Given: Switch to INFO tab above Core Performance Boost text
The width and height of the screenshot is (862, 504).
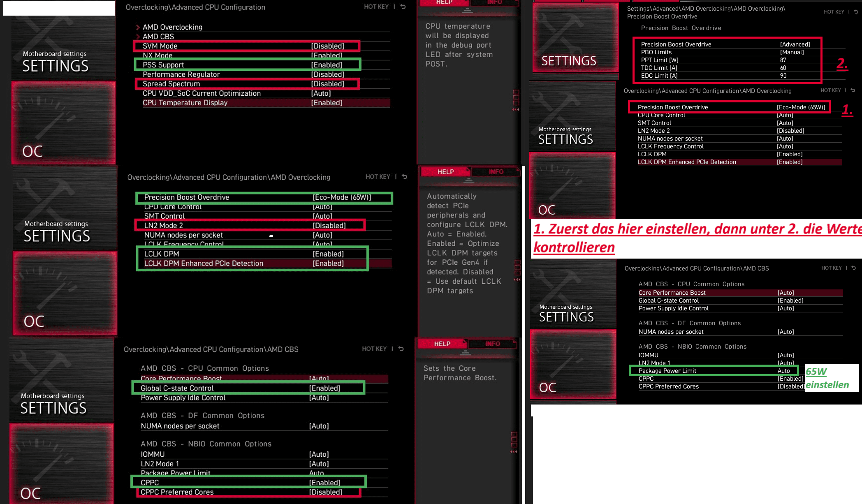Looking at the screenshot, I should click(493, 343).
